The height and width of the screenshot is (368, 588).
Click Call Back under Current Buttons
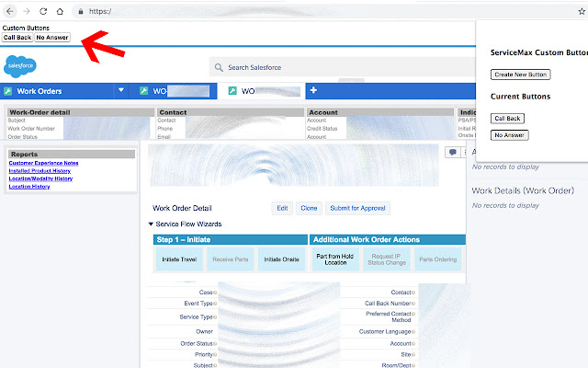(x=507, y=119)
